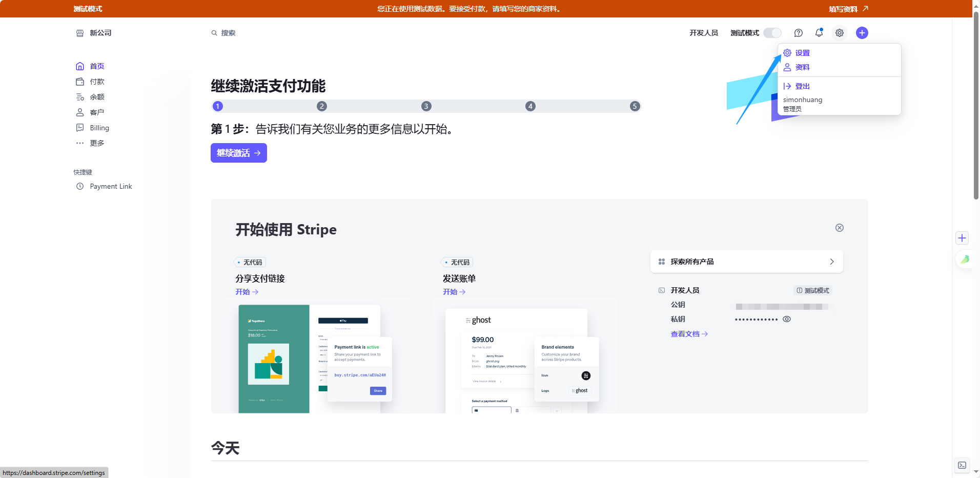Image resolution: width=980 pixels, height=478 pixels.
Task: Expand 探索所有产品 chevron
Action: click(832, 262)
